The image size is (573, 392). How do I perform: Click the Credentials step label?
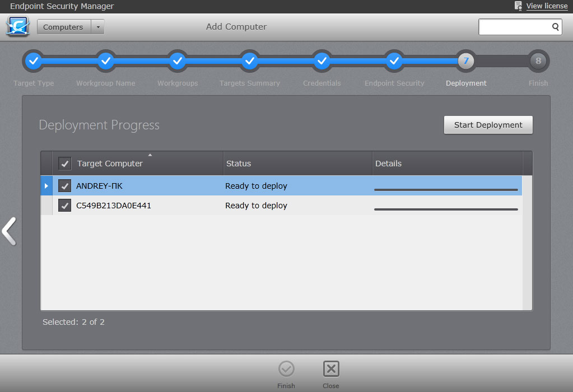[322, 83]
